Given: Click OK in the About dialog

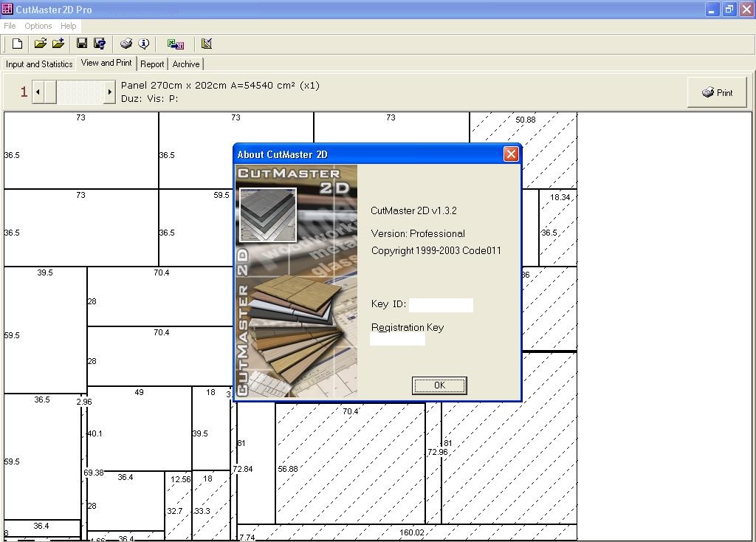Looking at the screenshot, I should click(439, 385).
